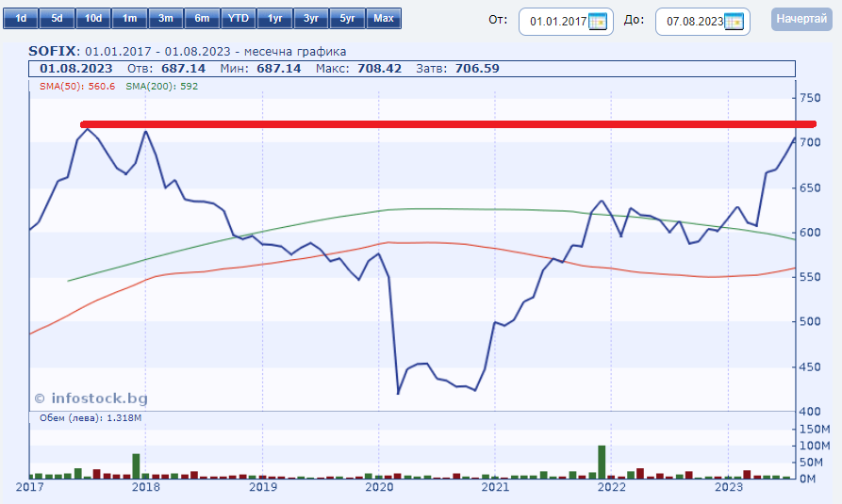842x504 pixels.
Task: Edit the end date field 07.08.2023
Action: pos(702,22)
